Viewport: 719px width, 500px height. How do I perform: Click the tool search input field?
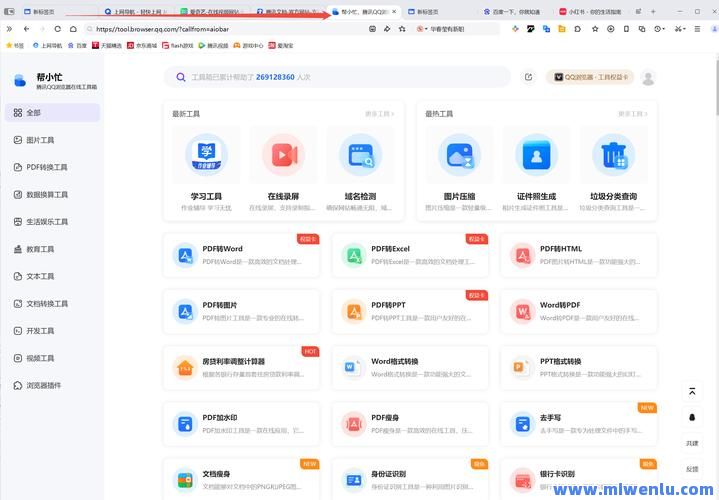coord(337,77)
